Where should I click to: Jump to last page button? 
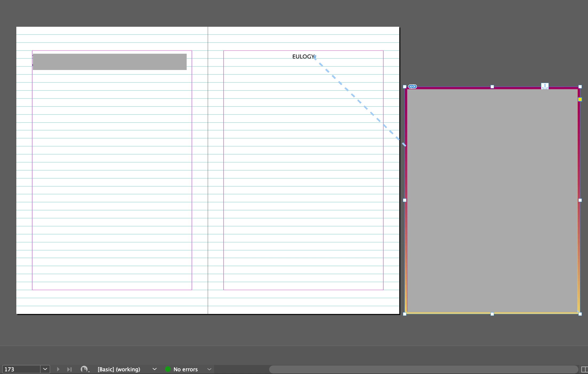point(69,369)
